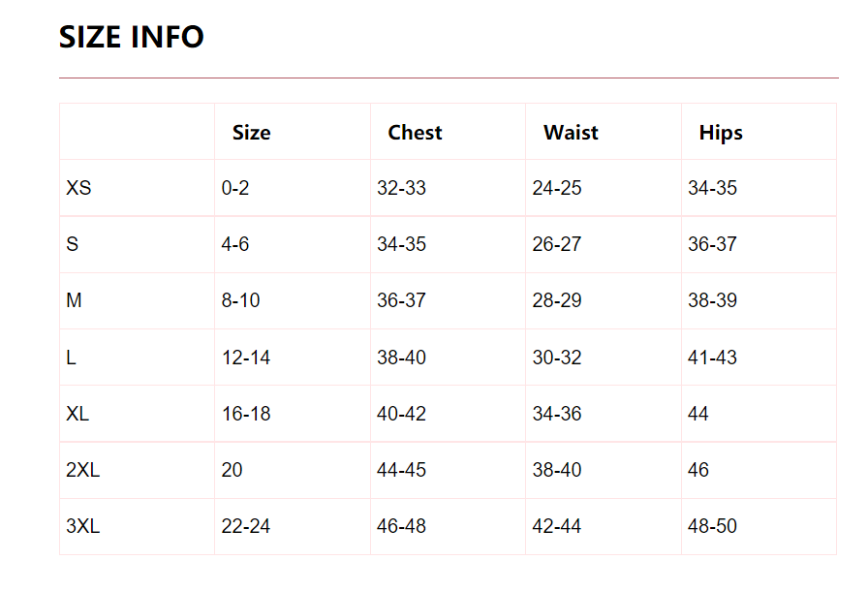Select the Chest column header
The height and width of the screenshot is (592, 868).
415,133
